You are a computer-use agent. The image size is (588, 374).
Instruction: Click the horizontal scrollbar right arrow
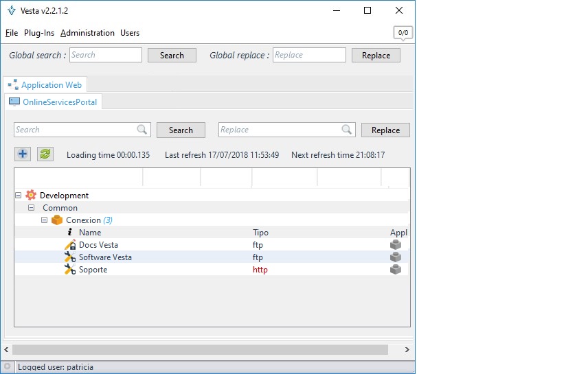(x=407, y=350)
